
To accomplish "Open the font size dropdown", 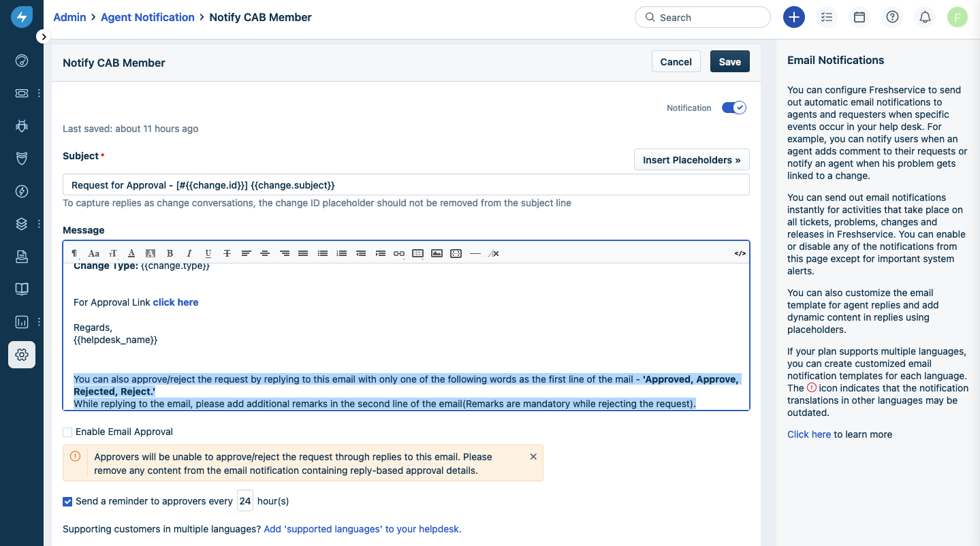I will tap(112, 253).
